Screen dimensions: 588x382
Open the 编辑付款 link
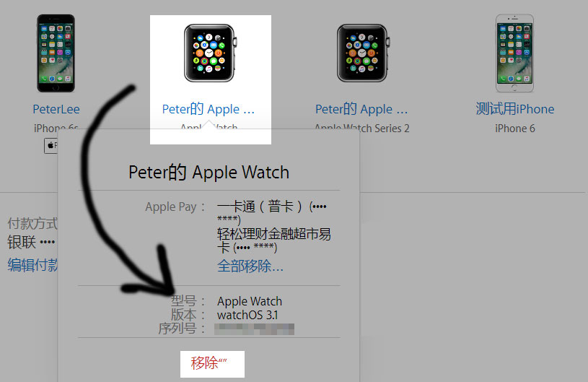[x=32, y=265]
